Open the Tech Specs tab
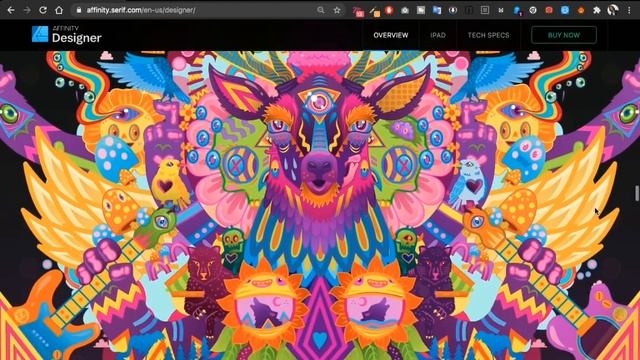Screen dimensions: 640x360 tap(488, 35)
